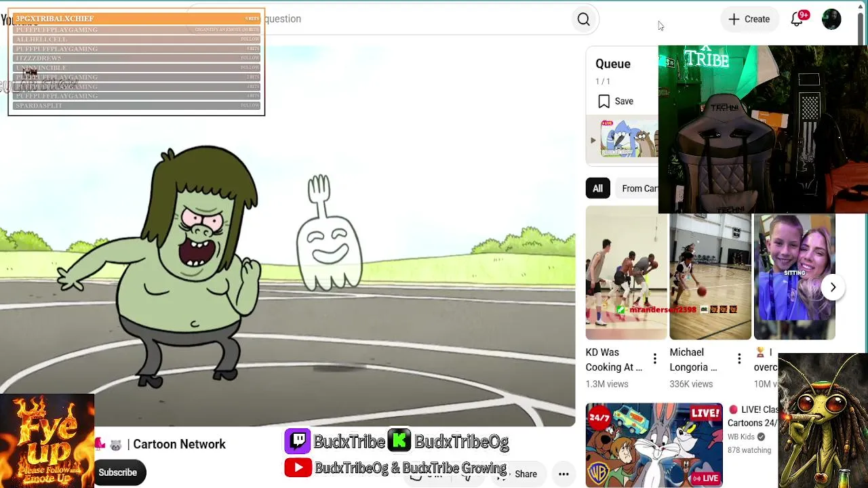Open the Regular Show thumbnail in the queue
Image resolution: width=868 pixels, height=488 pixels.
(629, 140)
